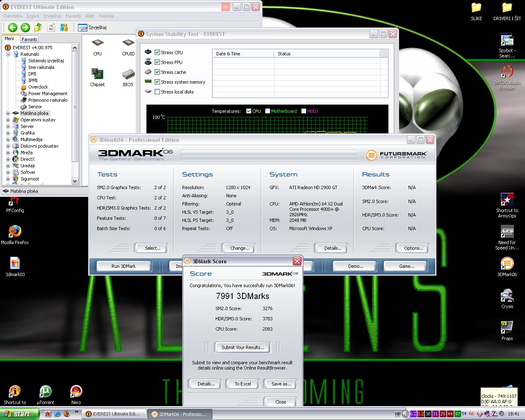Click the Save as button
525x420 pixels.
point(281,384)
